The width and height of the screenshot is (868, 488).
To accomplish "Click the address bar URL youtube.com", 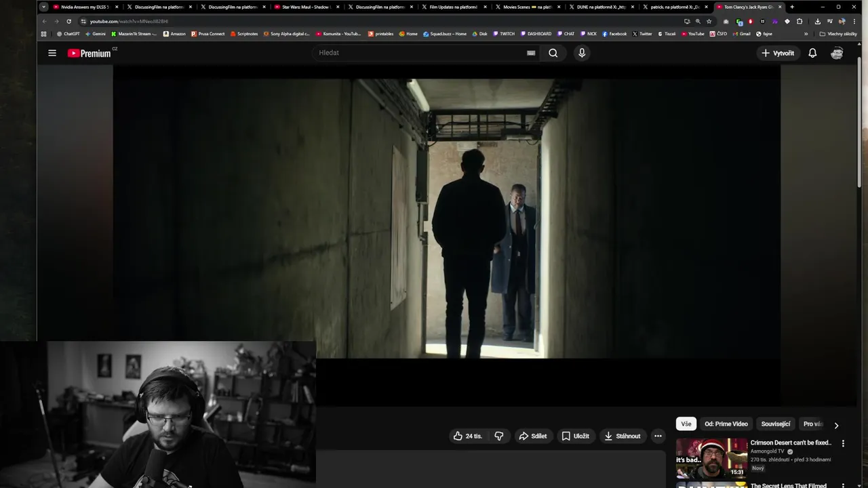I will click(x=129, y=21).
